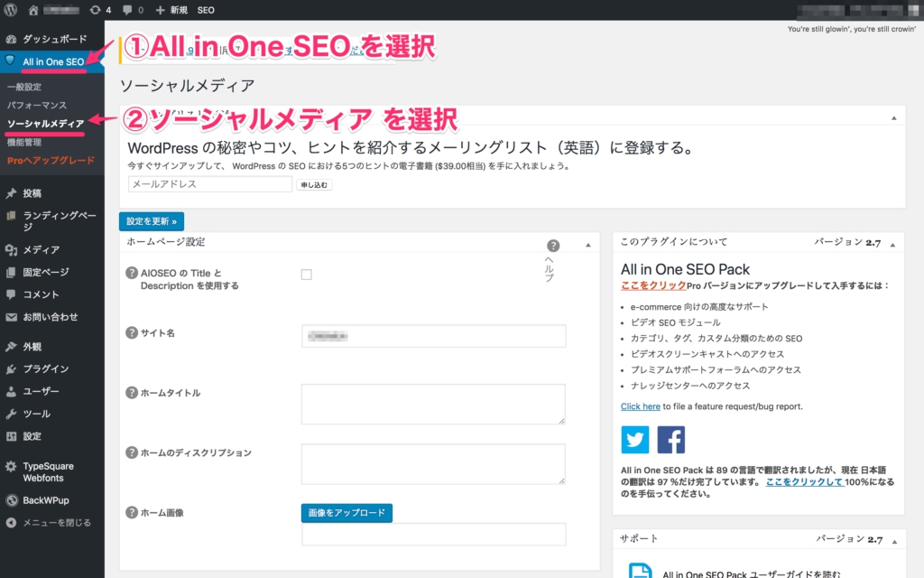Click the Comments (コメント) sidebar icon
924x578 pixels.
coord(11,294)
